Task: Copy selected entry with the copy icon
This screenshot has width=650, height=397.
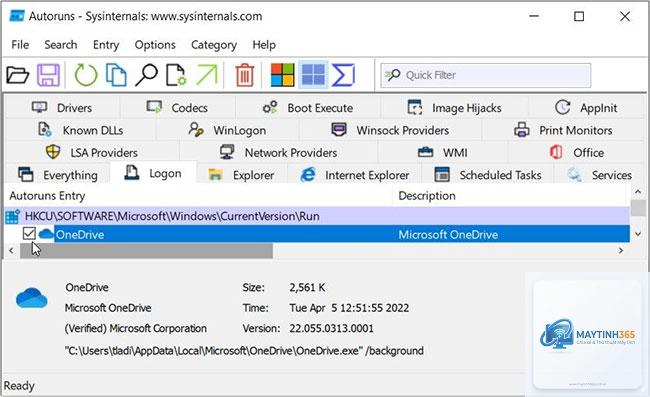Action: pyautogui.click(x=116, y=75)
